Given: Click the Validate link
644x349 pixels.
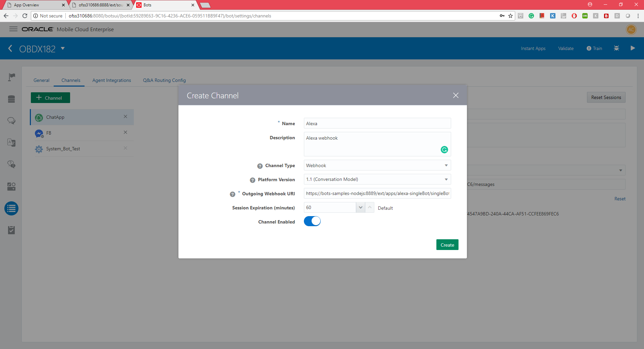Looking at the screenshot, I should point(566,49).
